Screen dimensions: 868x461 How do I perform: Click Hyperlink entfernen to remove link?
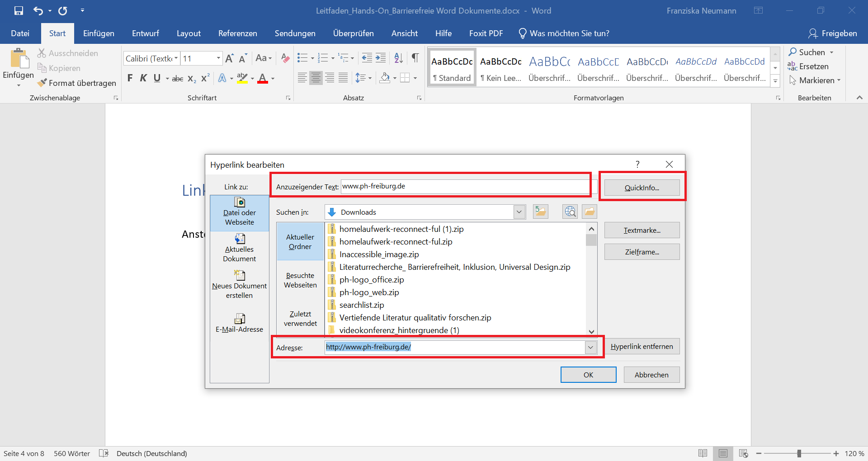(642, 346)
